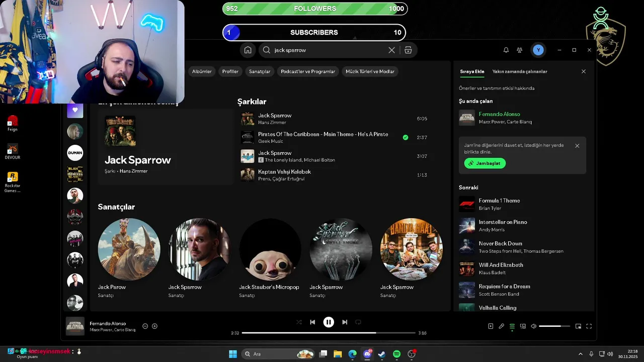Clear the 'jack sparrow' search text
Screen dimensions: 644x362
391,50
